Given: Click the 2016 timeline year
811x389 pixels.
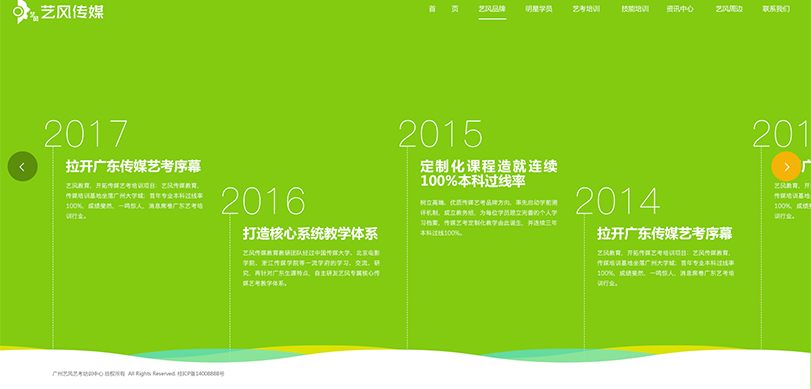Looking at the screenshot, I should click(263, 201).
